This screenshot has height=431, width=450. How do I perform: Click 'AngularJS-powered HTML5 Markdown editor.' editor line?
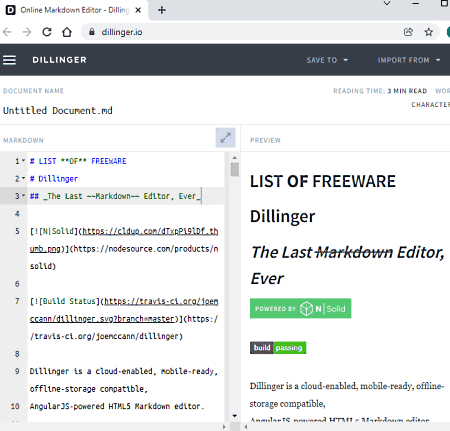[117, 406]
